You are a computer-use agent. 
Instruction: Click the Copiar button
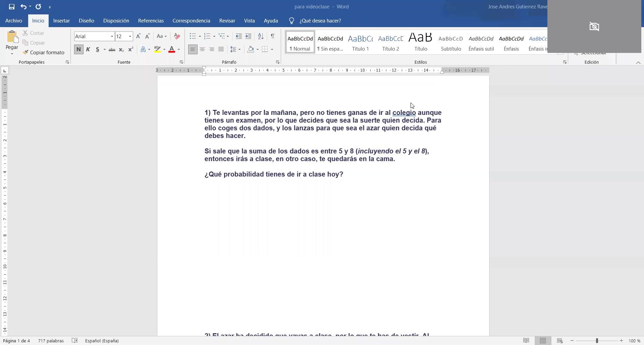[x=34, y=43]
